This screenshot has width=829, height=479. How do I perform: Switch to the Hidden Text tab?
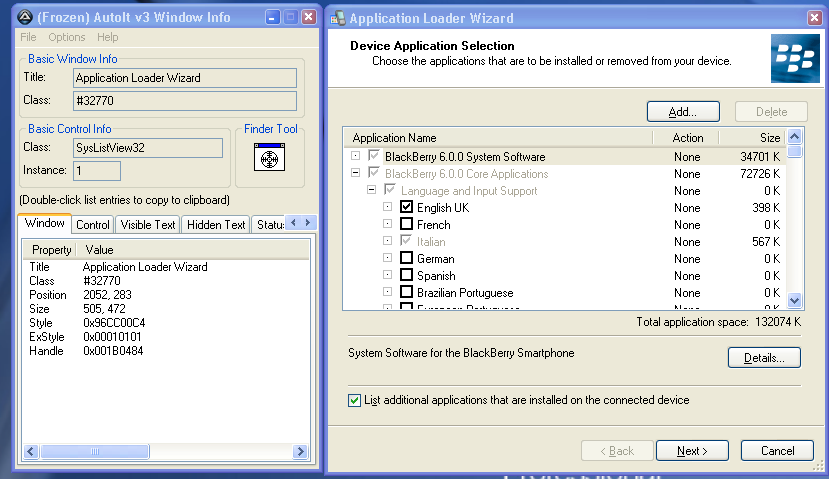pos(216,225)
